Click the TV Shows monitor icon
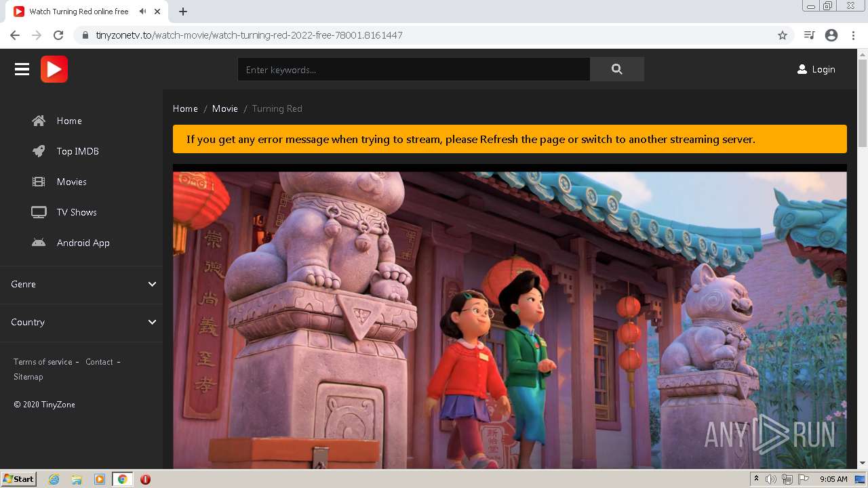Screen dimensions: 868x488 click(x=39, y=212)
